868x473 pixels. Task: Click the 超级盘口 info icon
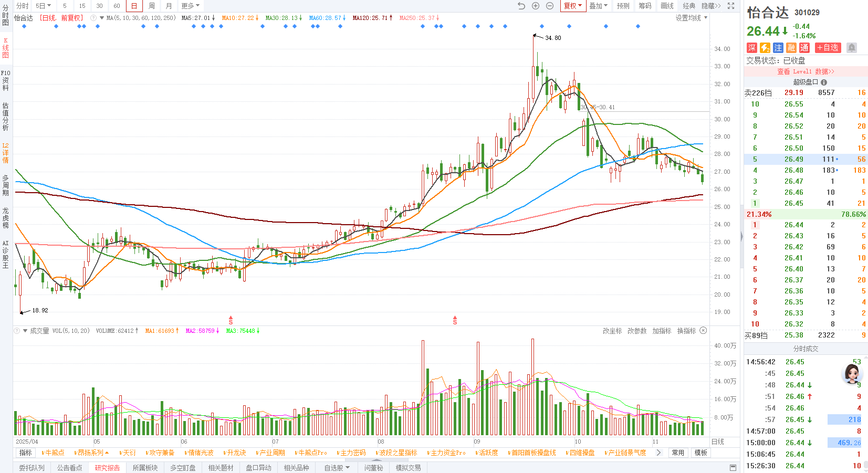click(824, 82)
